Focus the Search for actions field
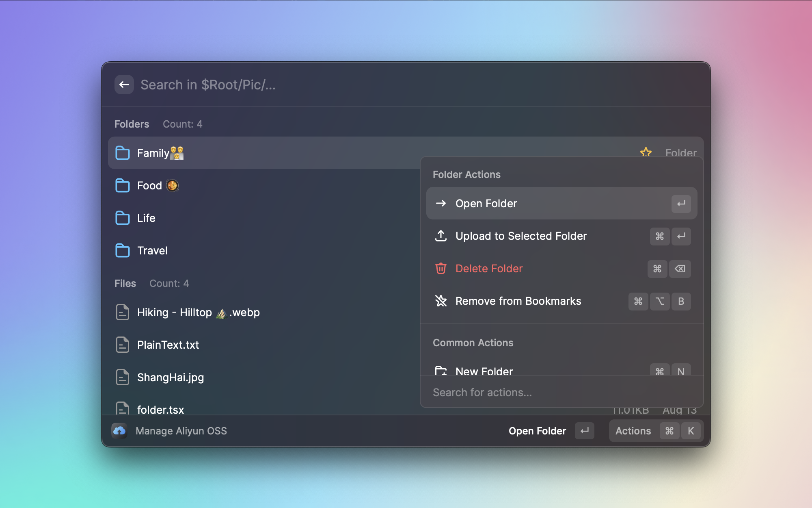 tap(560, 393)
